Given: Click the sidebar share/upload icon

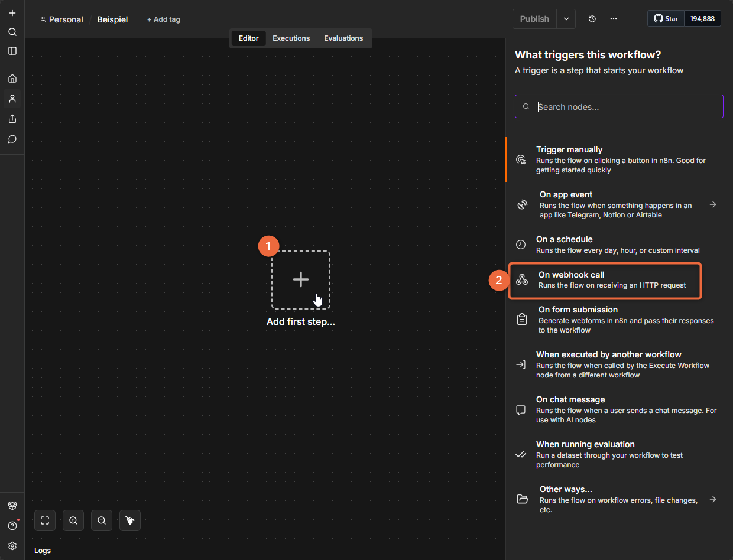Looking at the screenshot, I should click(x=12, y=119).
